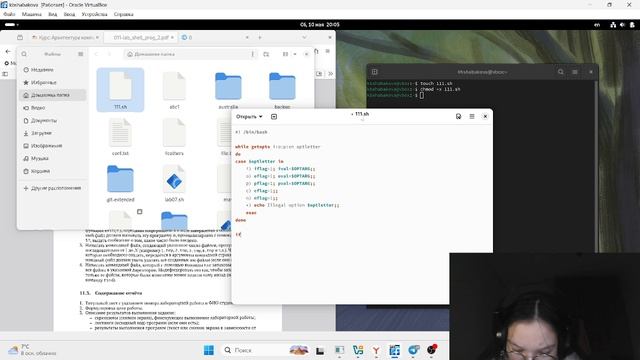Select the lab07.sh file

tap(174, 183)
